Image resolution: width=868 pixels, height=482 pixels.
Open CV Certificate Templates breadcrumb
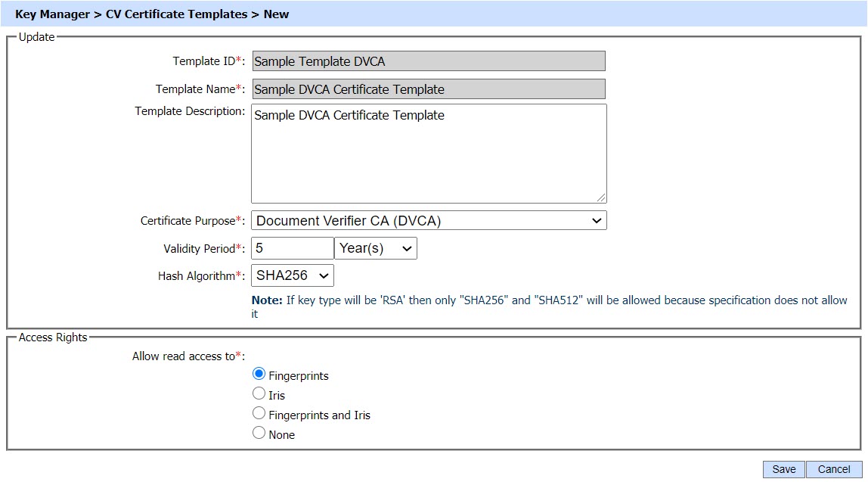(179, 14)
